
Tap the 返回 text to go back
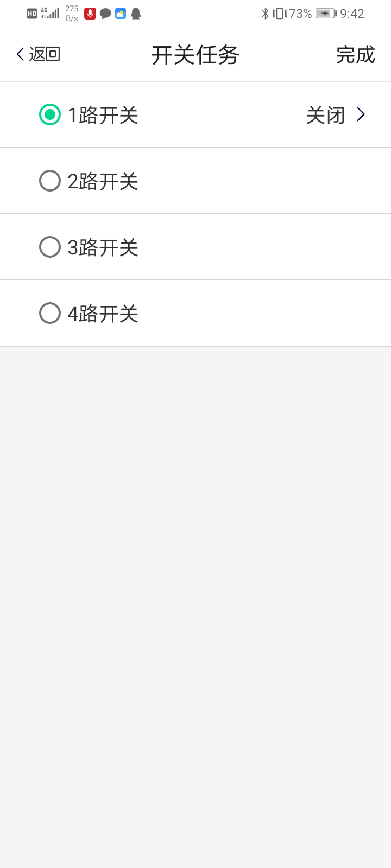coord(45,54)
